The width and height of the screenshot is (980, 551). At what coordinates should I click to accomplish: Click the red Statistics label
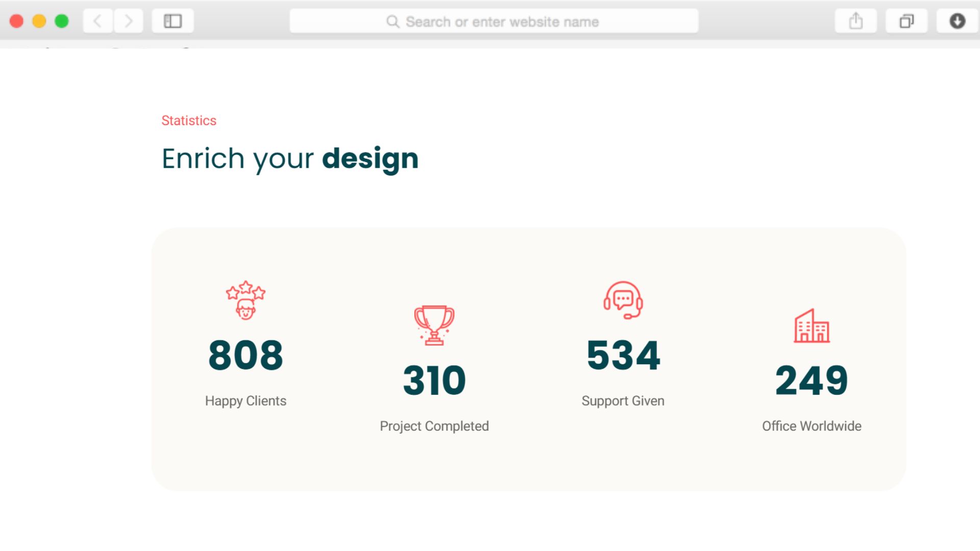[x=189, y=120]
